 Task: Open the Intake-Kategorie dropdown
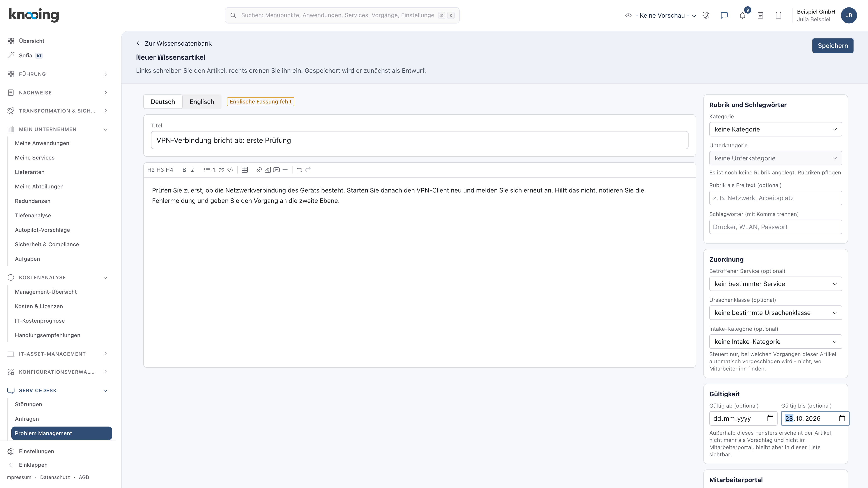pos(775,342)
